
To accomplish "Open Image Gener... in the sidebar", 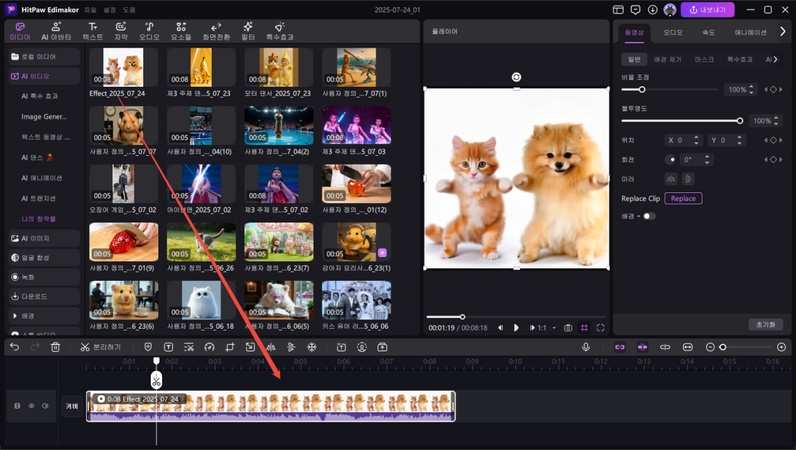I will pyautogui.click(x=44, y=116).
